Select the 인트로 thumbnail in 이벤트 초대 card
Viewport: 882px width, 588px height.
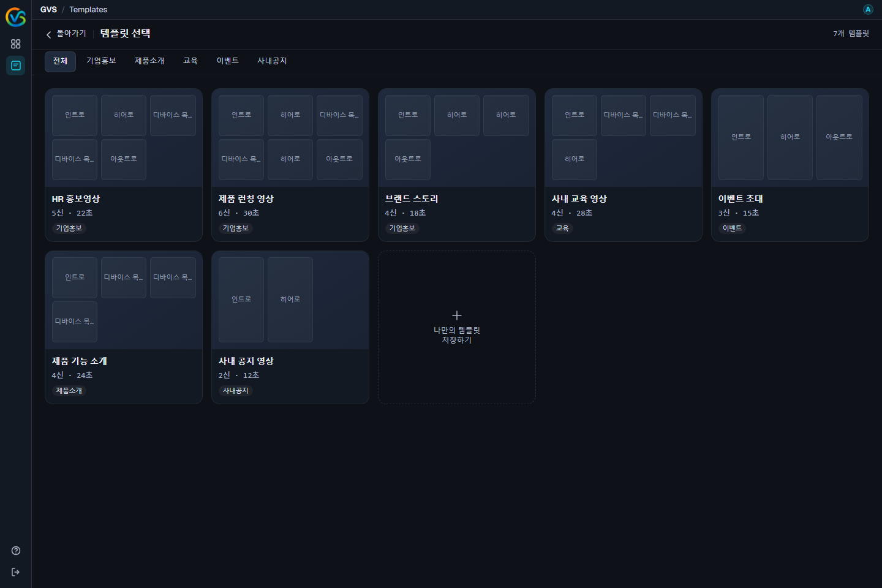(741, 137)
